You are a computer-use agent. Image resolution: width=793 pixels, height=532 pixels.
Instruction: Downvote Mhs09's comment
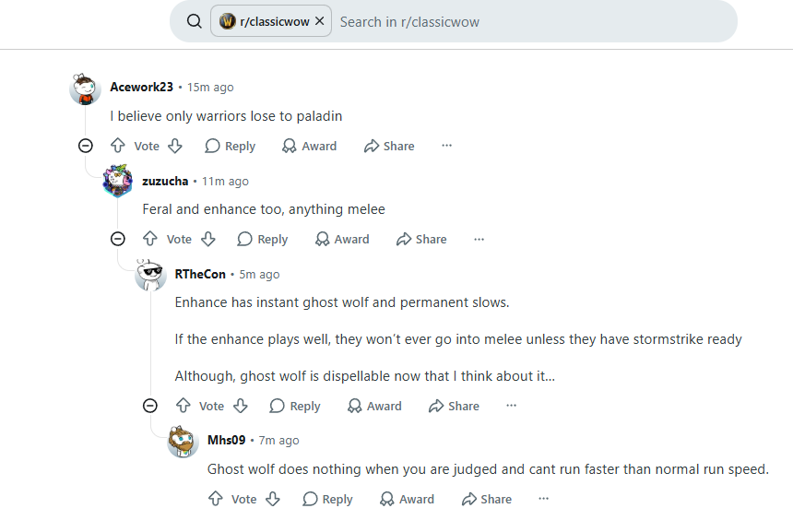(273, 499)
